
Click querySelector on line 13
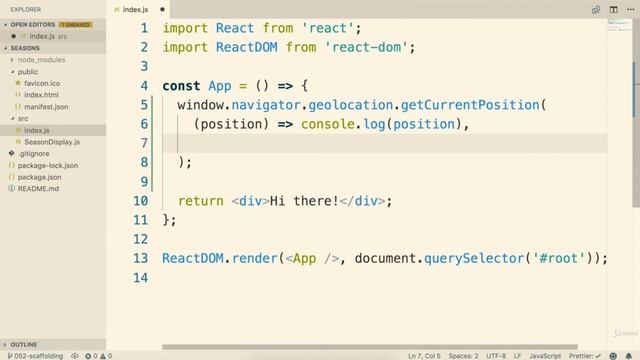tap(474, 258)
